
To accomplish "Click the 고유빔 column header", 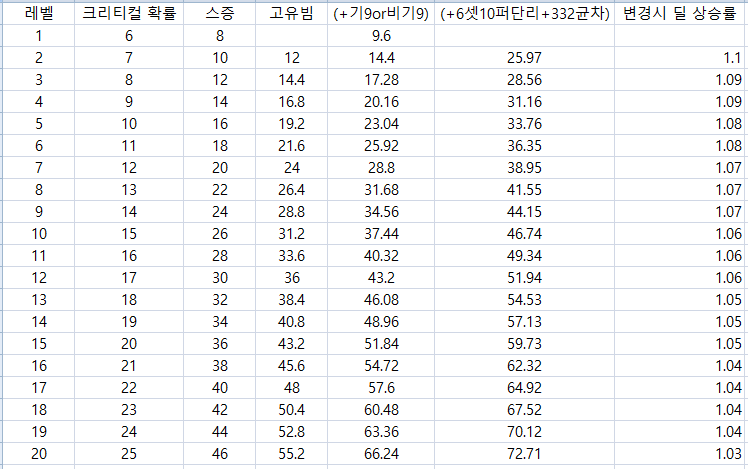I will (292, 14).
